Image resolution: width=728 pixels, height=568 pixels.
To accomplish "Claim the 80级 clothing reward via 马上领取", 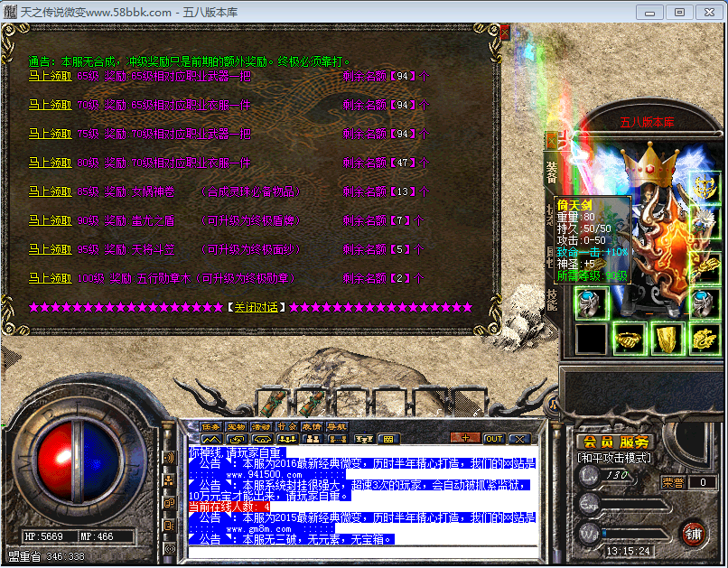I will (x=51, y=163).
